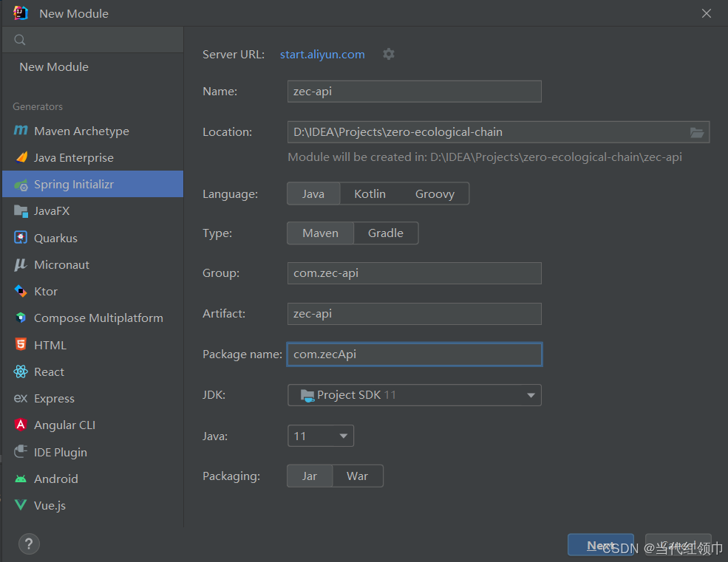The height and width of the screenshot is (562, 728).
Task: Open start.aliyun.com server URL link
Action: 322,55
